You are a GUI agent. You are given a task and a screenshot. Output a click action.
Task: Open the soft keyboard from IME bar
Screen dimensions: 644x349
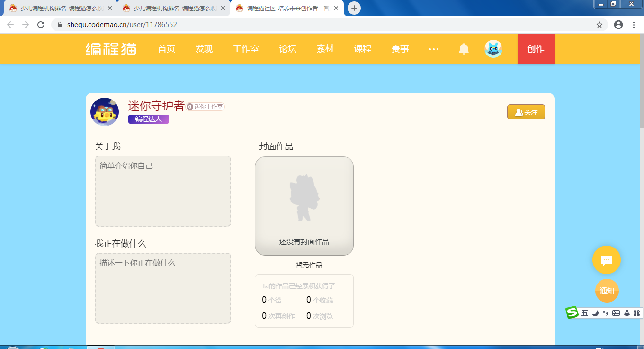(x=616, y=313)
